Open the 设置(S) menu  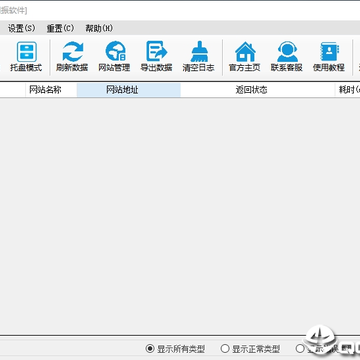coord(22,28)
